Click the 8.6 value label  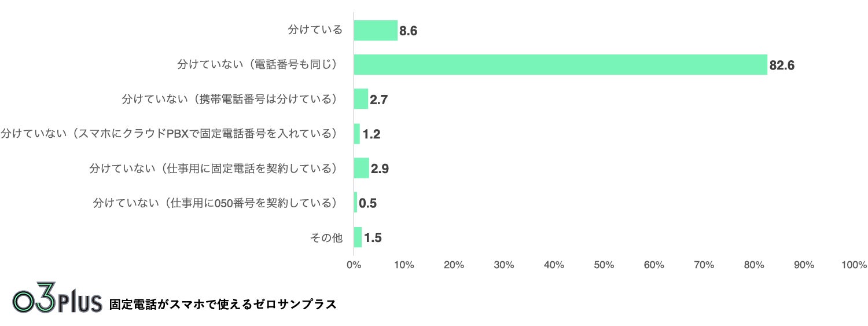coord(409,31)
